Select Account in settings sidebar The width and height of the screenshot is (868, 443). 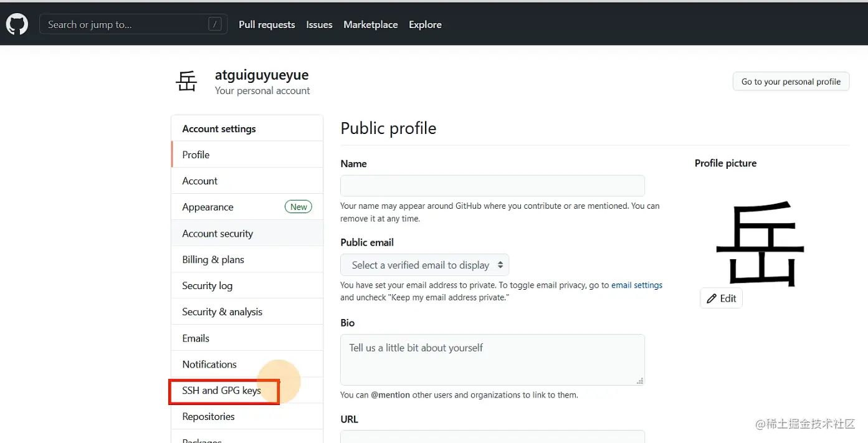point(247,181)
